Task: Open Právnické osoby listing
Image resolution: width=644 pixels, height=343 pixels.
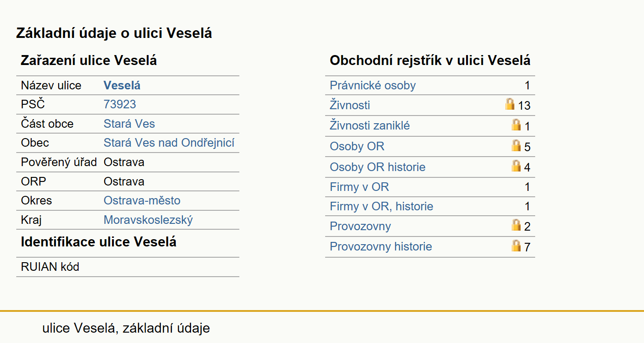Action: click(x=373, y=85)
